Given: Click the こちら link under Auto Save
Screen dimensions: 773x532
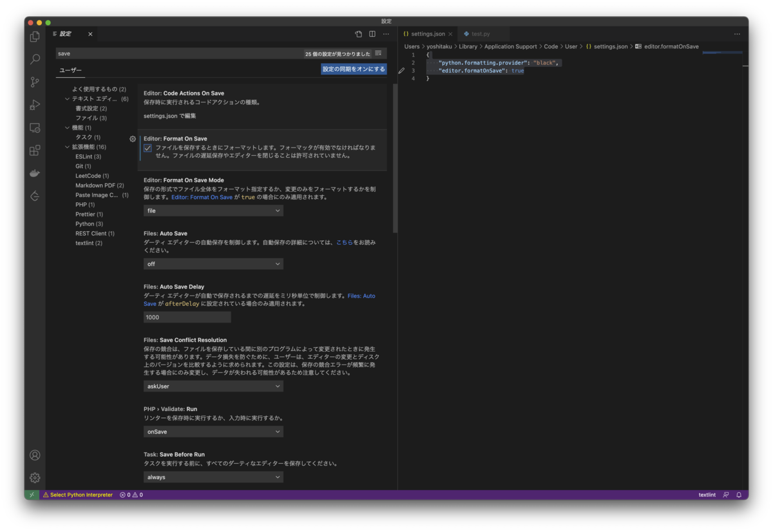Looking at the screenshot, I should pyautogui.click(x=345, y=242).
